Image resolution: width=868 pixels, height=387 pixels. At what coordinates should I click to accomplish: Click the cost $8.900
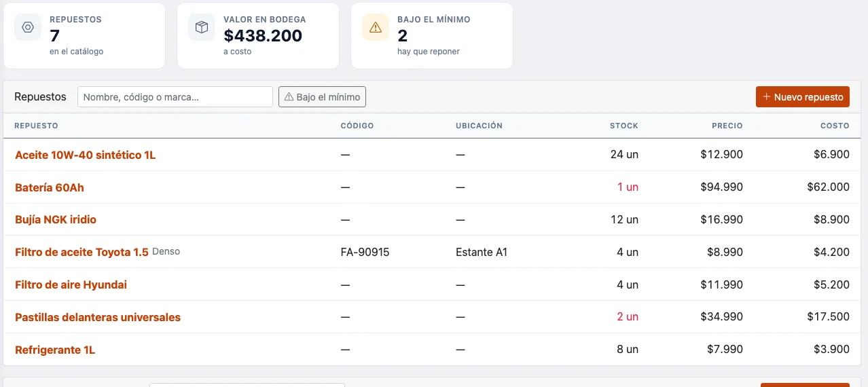tap(831, 219)
